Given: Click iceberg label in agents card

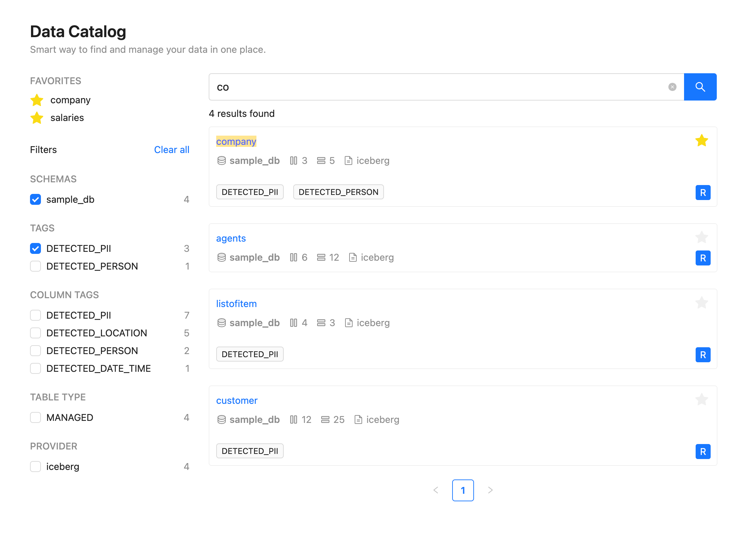Looking at the screenshot, I should pos(377,257).
